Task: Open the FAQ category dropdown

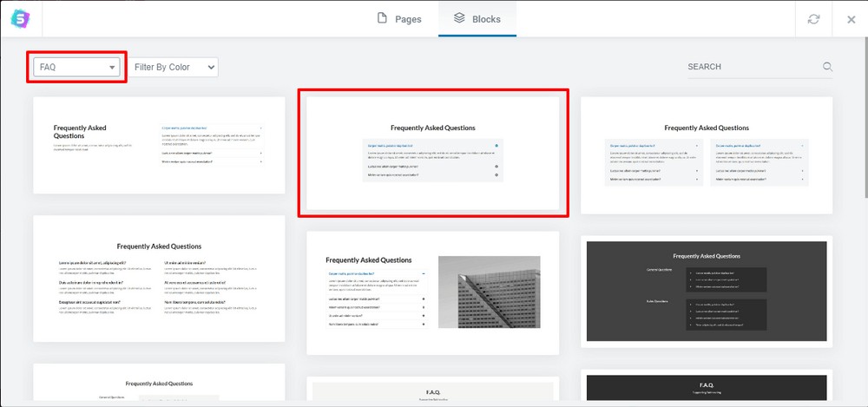Action: coord(77,67)
